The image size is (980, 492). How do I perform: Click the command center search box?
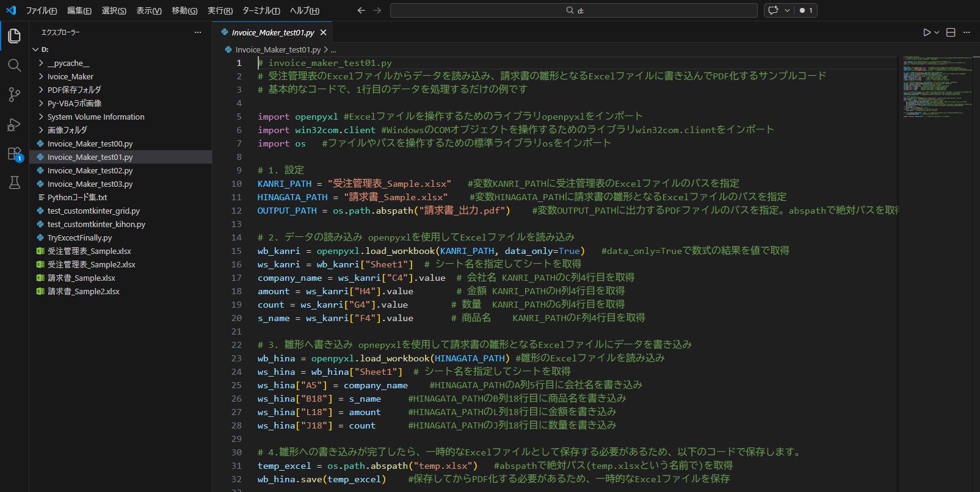tap(574, 10)
